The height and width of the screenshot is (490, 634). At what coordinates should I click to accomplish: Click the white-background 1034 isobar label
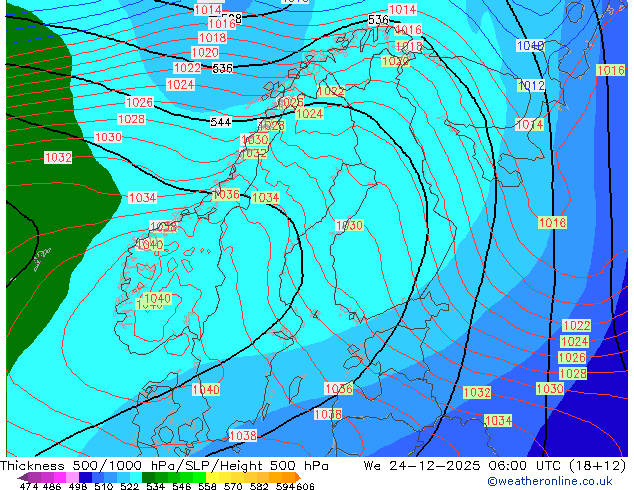pos(142,198)
